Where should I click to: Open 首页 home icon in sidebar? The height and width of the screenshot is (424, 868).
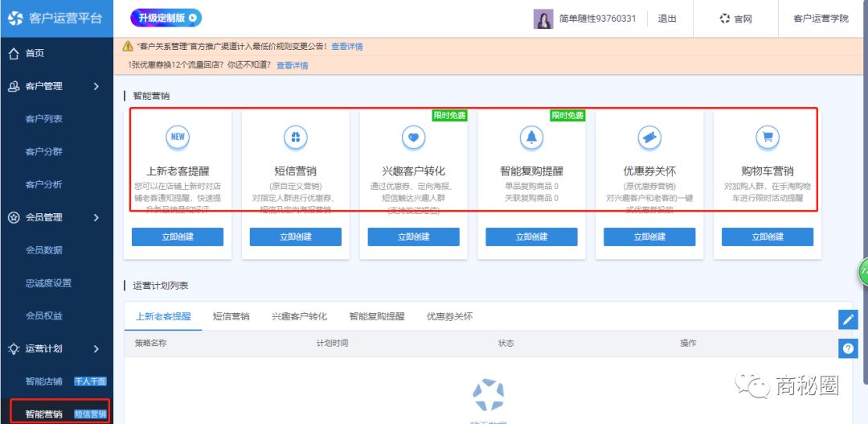(14, 53)
